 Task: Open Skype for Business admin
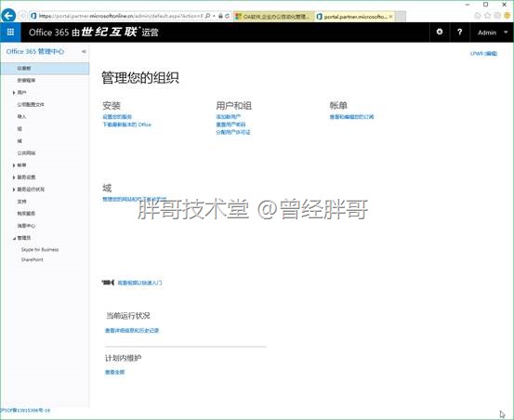tap(40, 250)
